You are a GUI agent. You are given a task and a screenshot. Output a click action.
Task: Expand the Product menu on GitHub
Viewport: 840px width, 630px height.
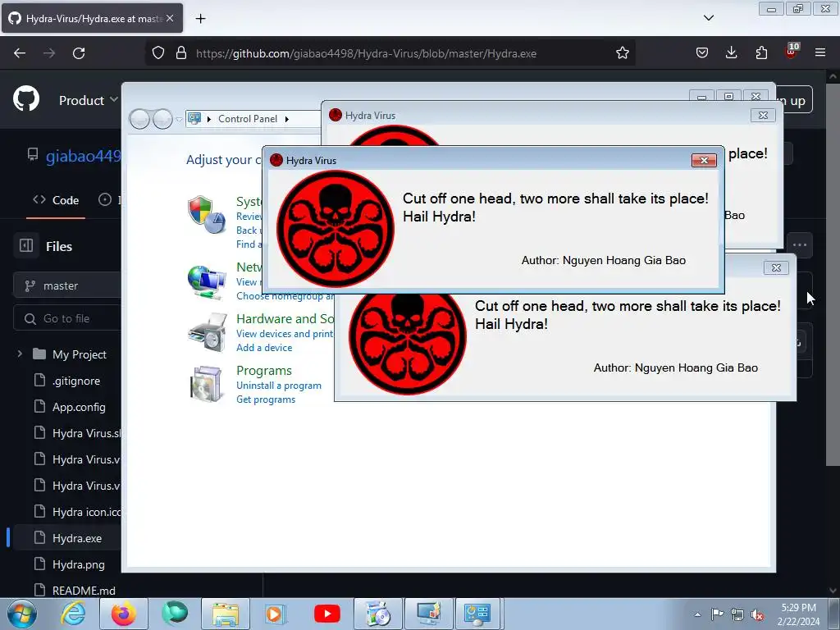click(89, 100)
